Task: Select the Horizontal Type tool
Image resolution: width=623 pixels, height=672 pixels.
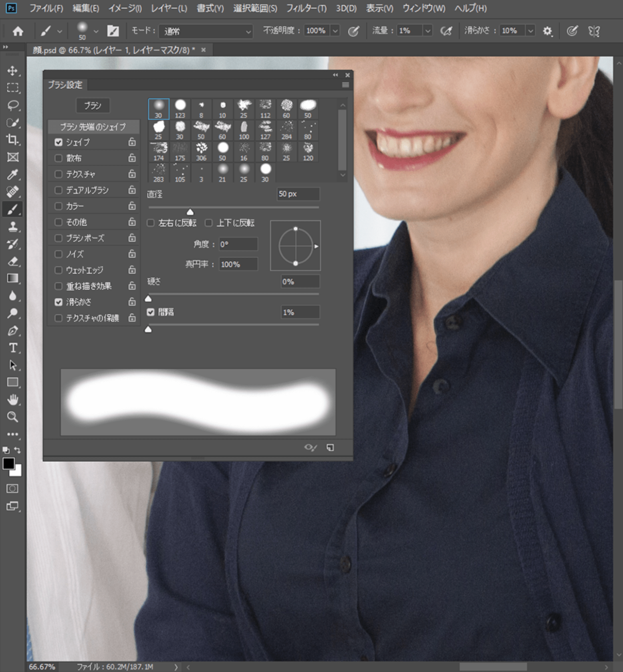Action: tap(12, 348)
